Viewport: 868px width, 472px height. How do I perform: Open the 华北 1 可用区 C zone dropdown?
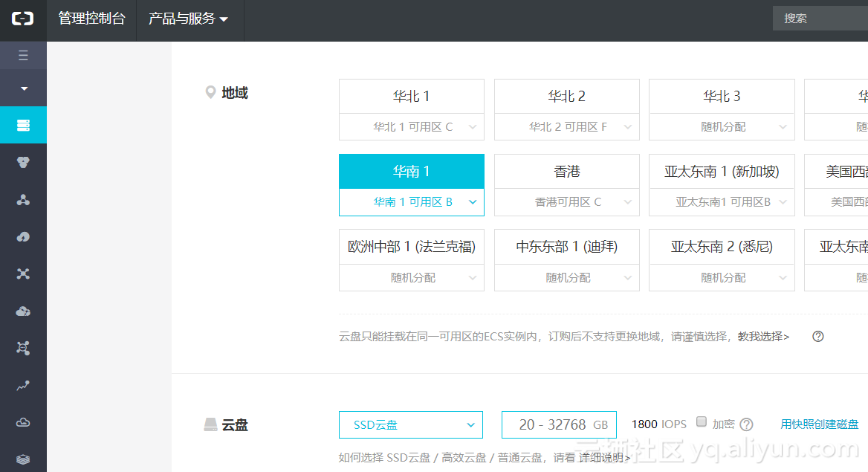(x=411, y=127)
